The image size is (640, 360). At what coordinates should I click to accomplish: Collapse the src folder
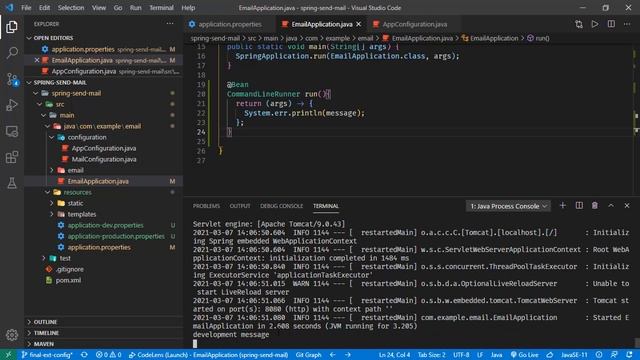click(40, 104)
